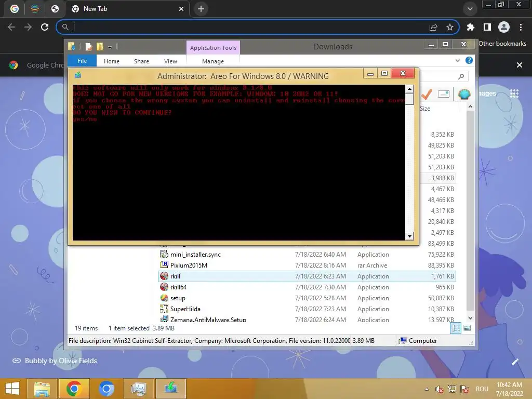Screen dimensions: 532x399
Task: Click the ROU input language indicator
Action: point(482,389)
